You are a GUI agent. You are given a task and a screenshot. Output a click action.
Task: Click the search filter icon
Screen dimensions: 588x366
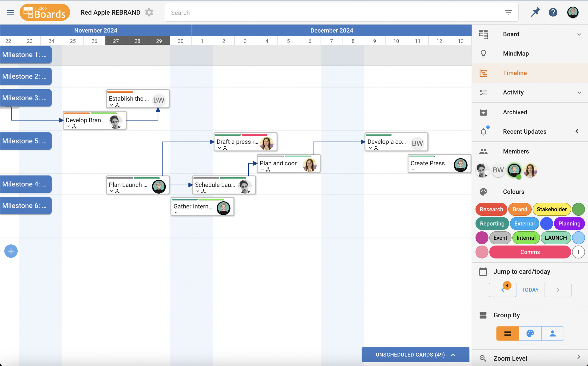point(508,12)
